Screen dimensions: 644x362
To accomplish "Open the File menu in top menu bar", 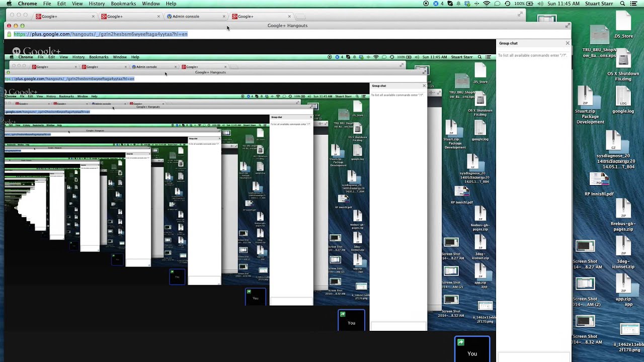I will [47, 4].
